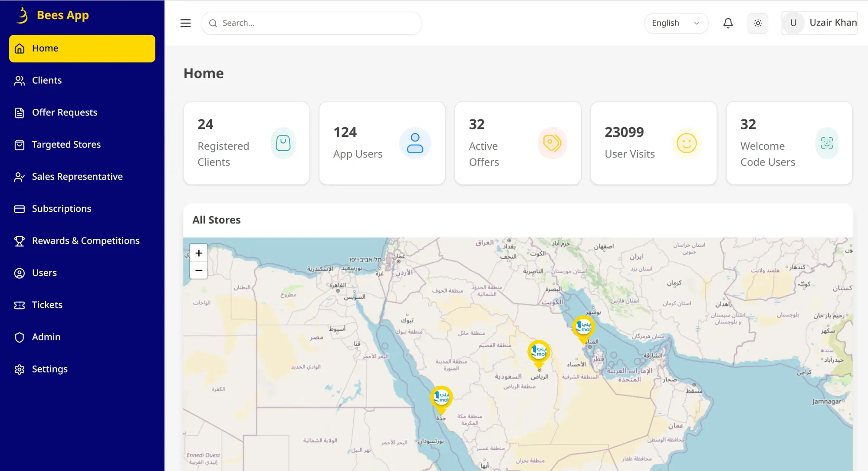Click the Bees App title text
The height and width of the screenshot is (471, 868).
[63, 16]
